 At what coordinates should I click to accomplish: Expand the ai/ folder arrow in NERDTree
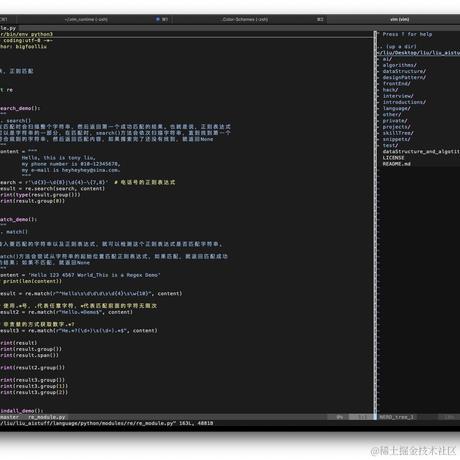point(378,59)
